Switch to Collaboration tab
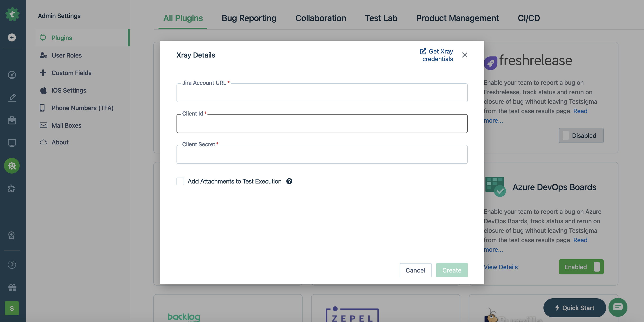The image size is (644, 322). tap(321, 18)
